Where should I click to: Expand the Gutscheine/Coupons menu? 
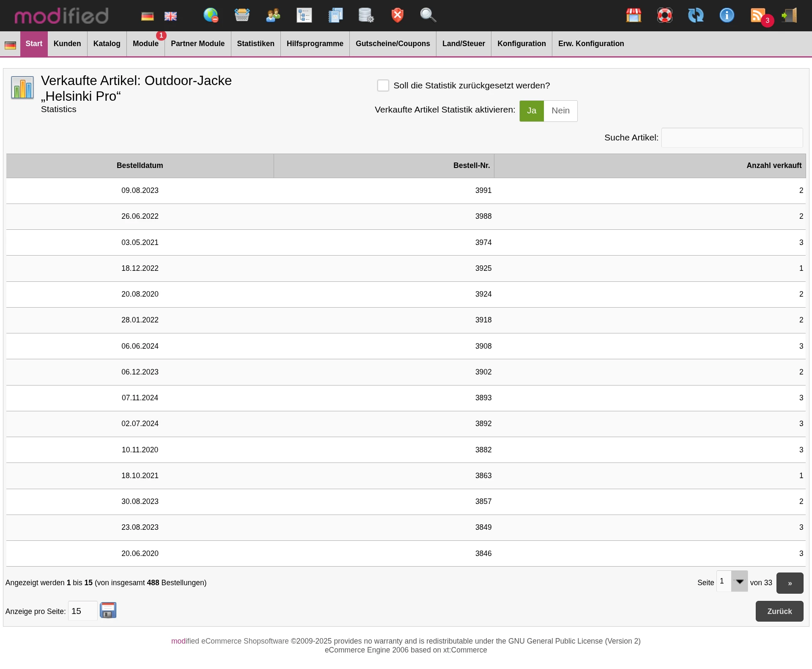[392, 44]
